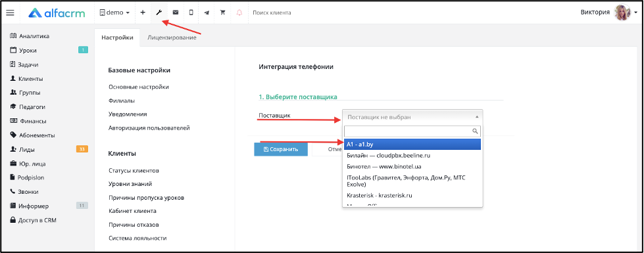This screenshot has width=644, height=253.
Task: Open settings wrench icon
Action: 159,12
